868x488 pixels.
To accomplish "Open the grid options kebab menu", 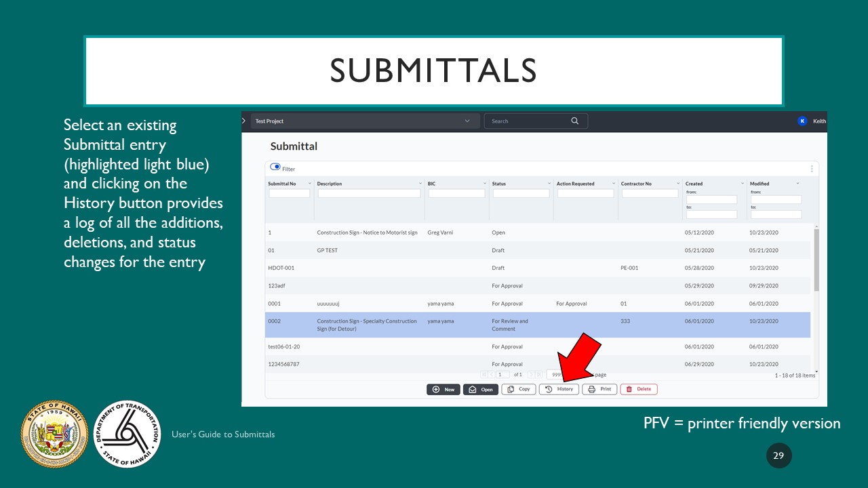I will [x=812, y=169].
